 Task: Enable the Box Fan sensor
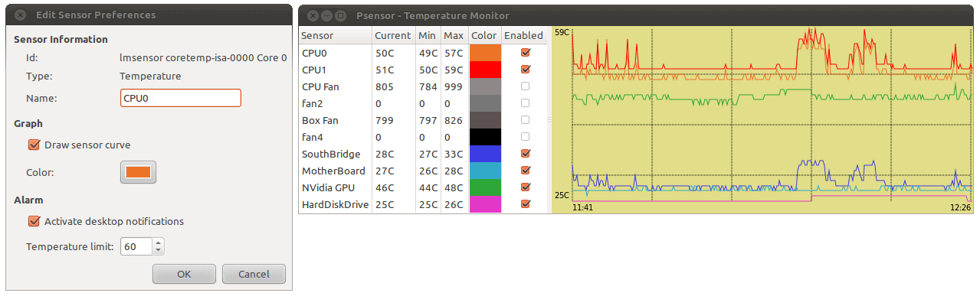pyautogui.click(x=525, y=120)
